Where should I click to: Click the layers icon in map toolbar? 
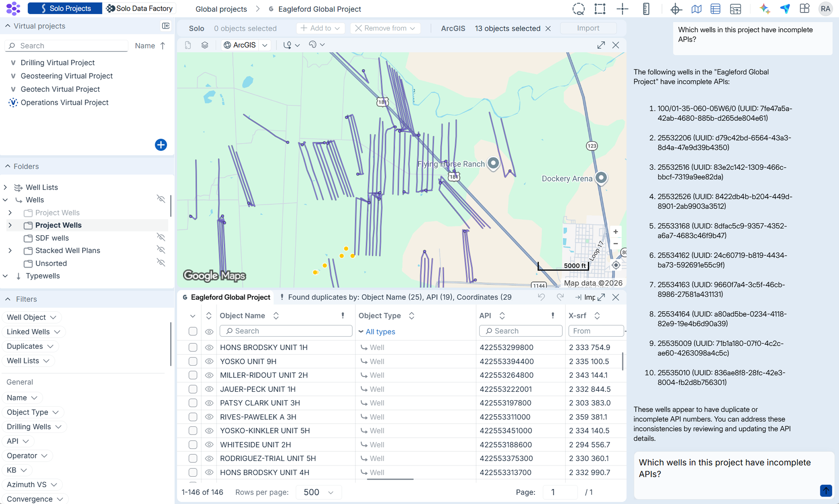click(x=204, y=45)
